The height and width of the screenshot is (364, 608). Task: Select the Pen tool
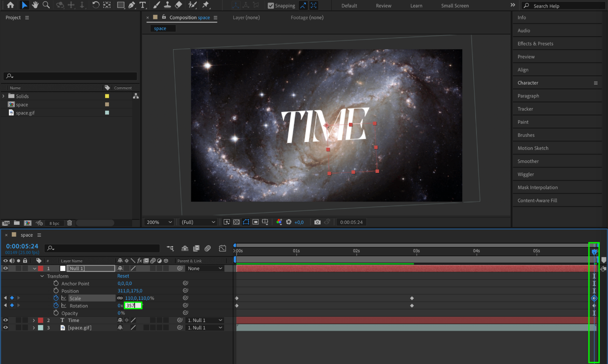[x=132, y=5]
